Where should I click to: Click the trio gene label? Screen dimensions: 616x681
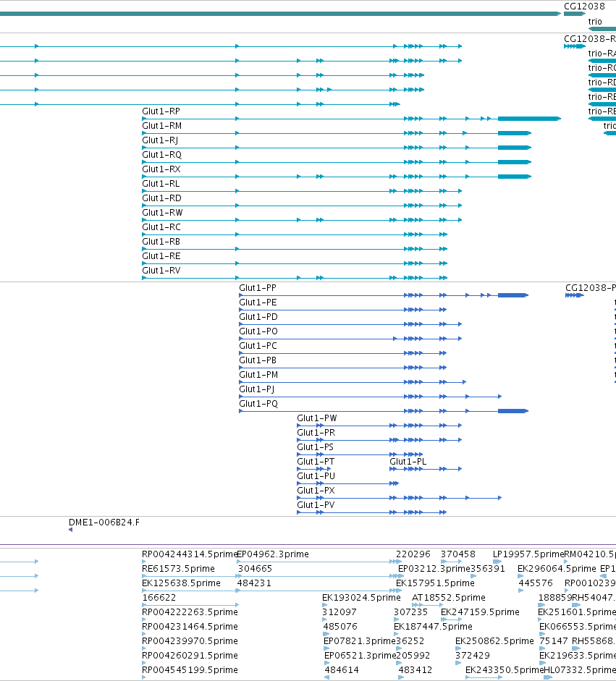tap(595, 22)
